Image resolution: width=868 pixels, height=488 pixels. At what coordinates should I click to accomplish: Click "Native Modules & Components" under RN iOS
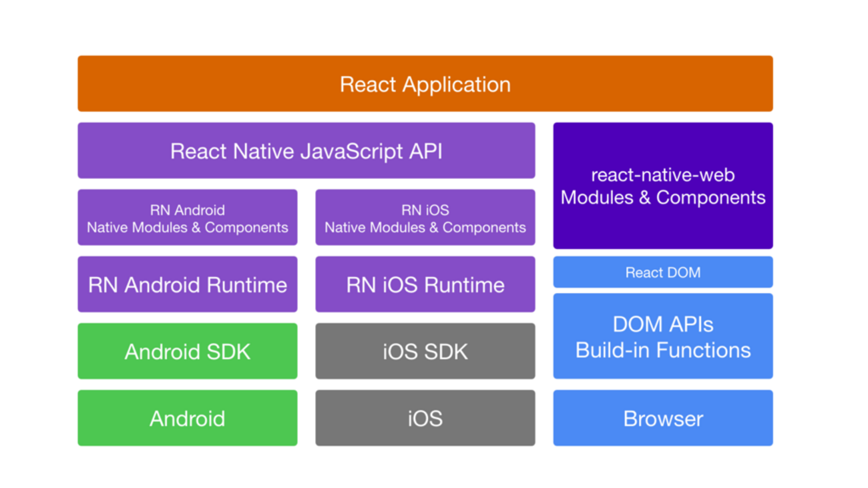[425, 228]
